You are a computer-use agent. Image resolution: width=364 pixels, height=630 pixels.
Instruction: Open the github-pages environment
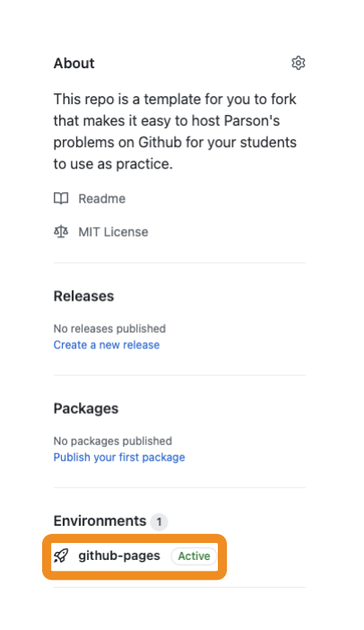(x=119, y=556)
